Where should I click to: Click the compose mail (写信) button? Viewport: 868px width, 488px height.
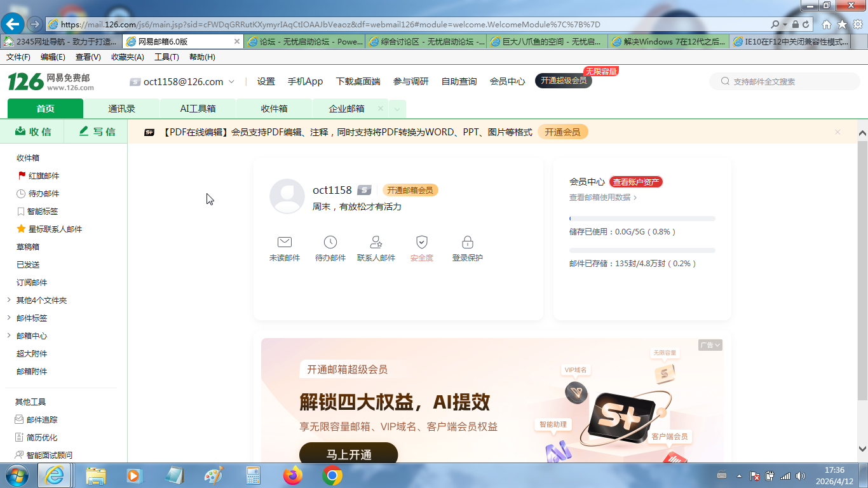point(97,132)
